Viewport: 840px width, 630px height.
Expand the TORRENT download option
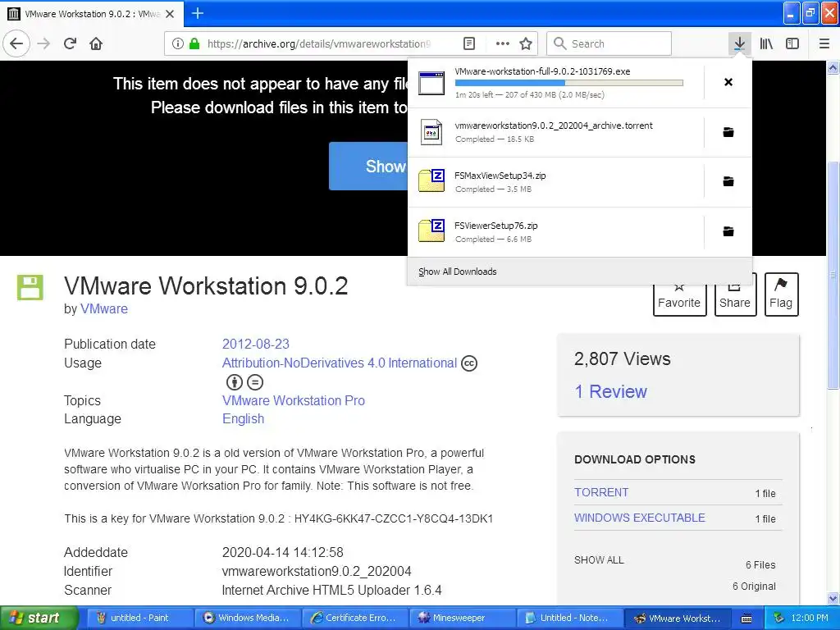click(601, 492)
